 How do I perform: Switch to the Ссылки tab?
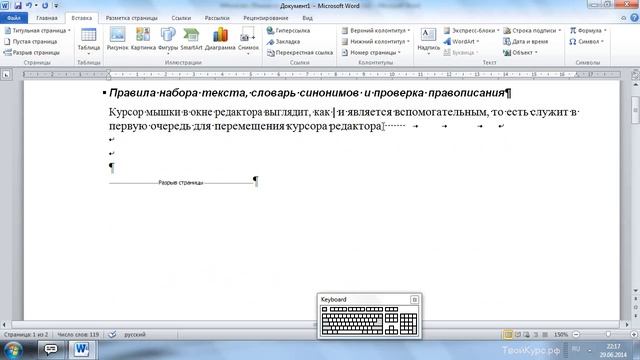coord(181,18)
